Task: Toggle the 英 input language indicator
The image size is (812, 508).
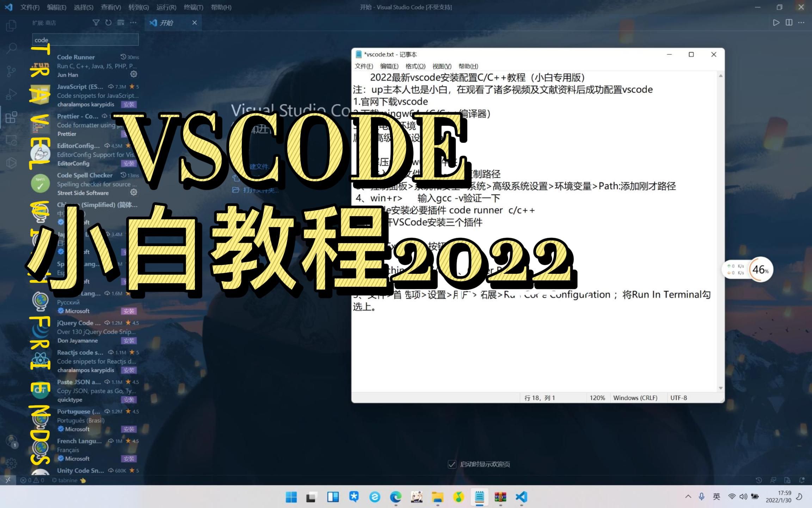Action: coord(716,497)
